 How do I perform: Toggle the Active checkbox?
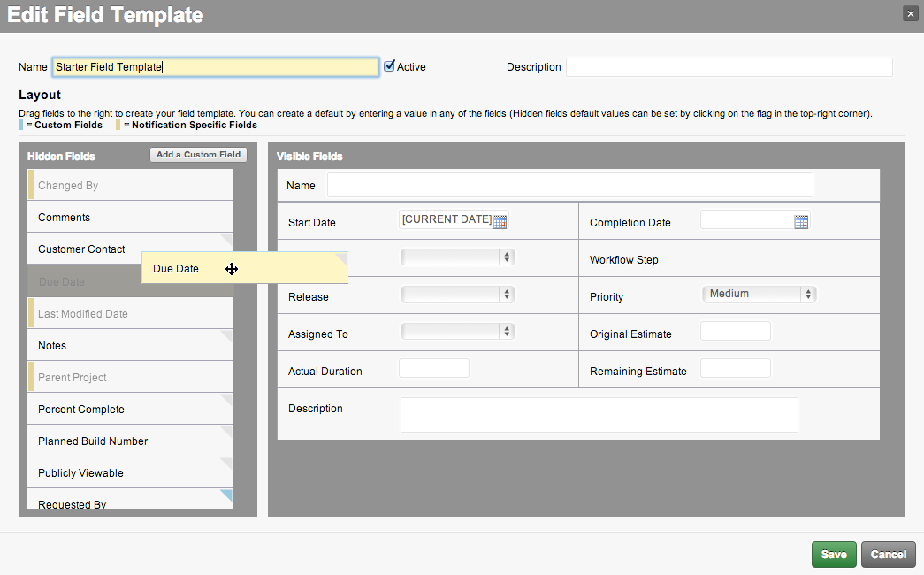(389, 66)
